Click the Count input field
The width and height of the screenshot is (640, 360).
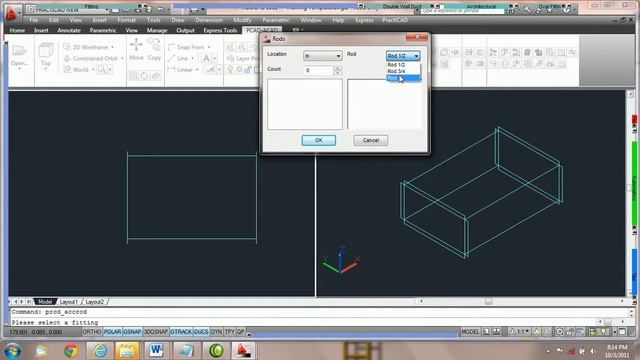[x=318, y=71]
